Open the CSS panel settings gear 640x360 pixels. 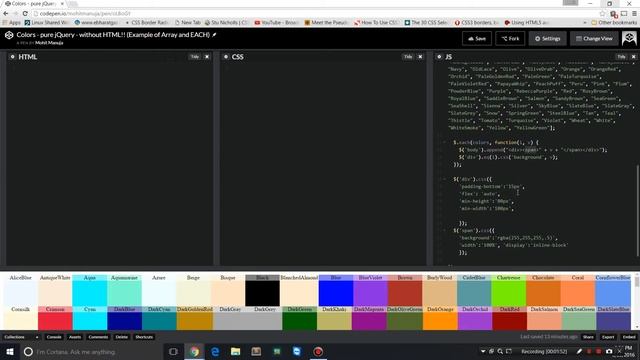[226, 57]
